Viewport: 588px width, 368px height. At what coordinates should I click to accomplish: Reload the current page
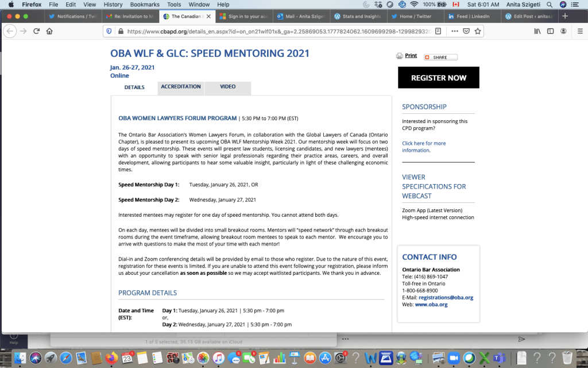37,31
